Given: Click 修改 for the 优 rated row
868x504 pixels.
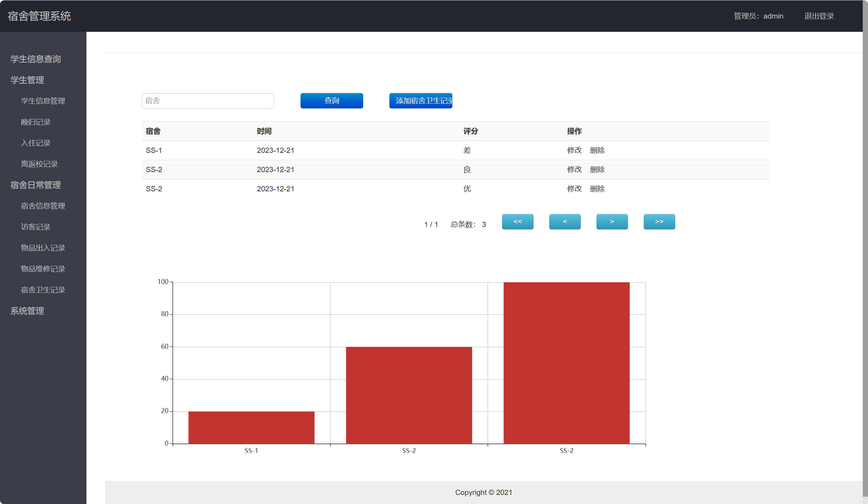Looking at the screenshot, I should pos(574,189).
